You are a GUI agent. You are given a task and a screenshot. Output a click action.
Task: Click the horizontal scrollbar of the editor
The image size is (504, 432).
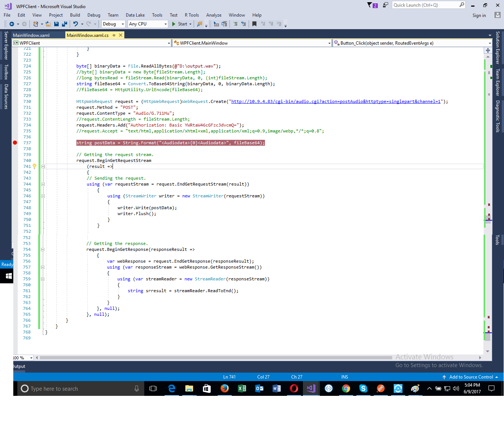tap(216, 357)
